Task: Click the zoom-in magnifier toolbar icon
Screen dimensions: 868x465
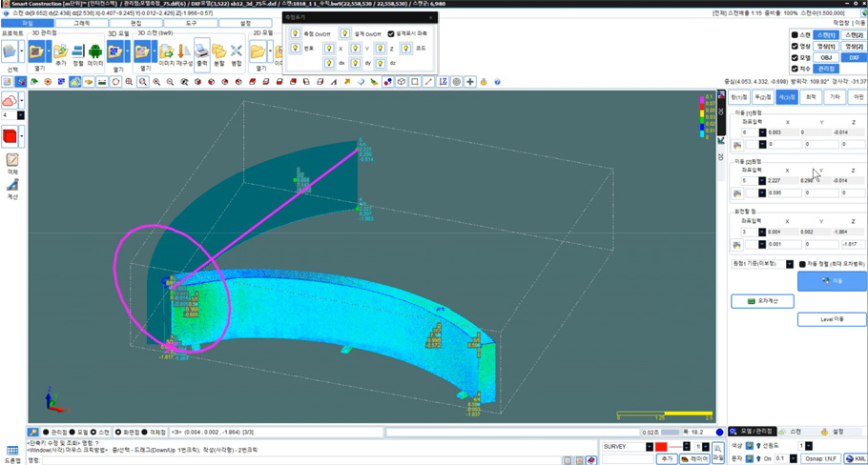Action: pyautogui.click(x=156, y=82)
